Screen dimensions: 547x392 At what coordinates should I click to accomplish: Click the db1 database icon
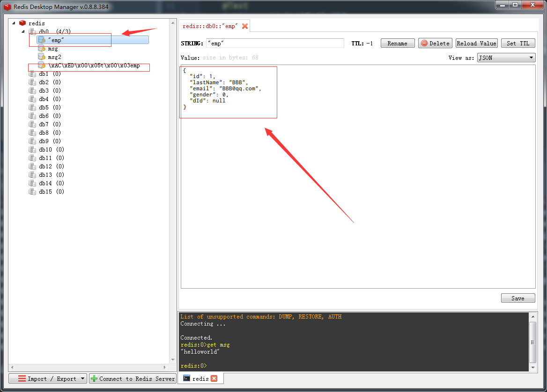tap(32, 74)
